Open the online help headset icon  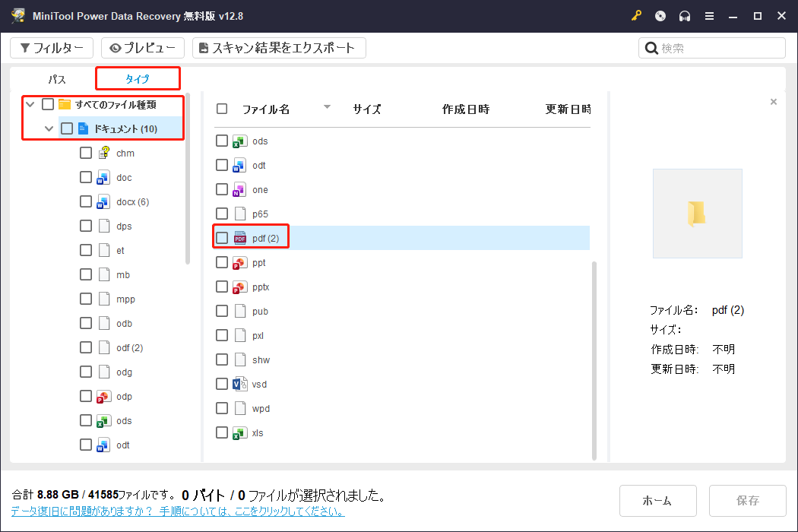pyautogui.click(x=685, y=15)
